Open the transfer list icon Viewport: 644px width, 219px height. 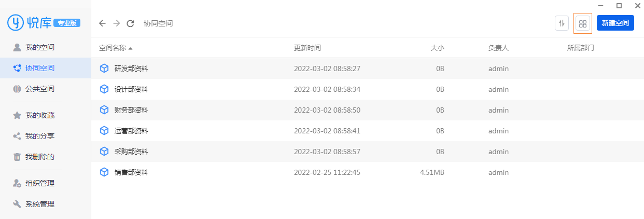[562, 23]
